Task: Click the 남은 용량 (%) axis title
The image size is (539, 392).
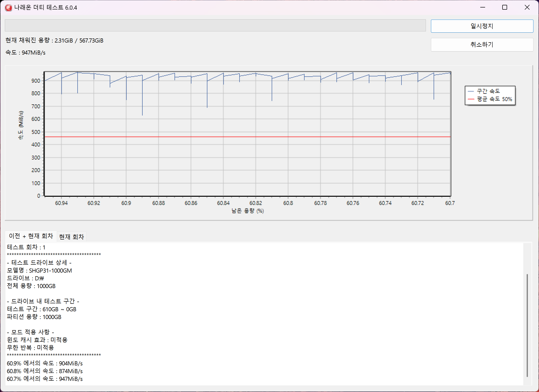Action: tap(248, 211)
